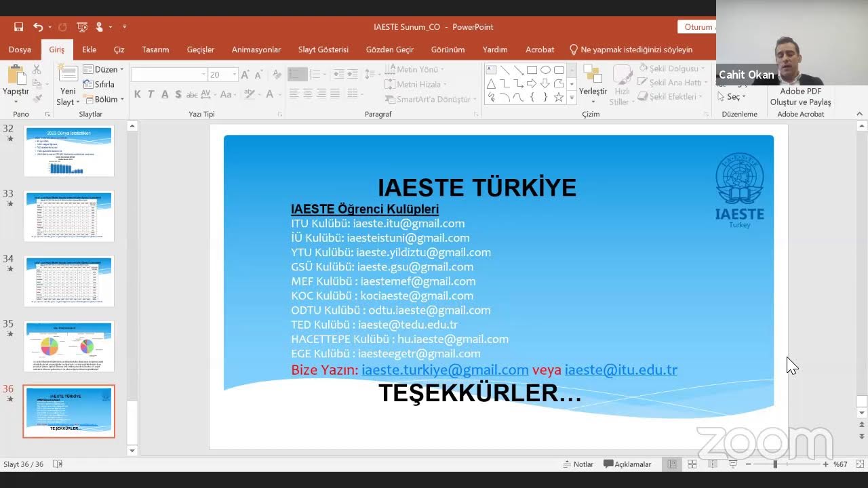
Task: Expand the shapes gallery more arrow
Action: 572,98
